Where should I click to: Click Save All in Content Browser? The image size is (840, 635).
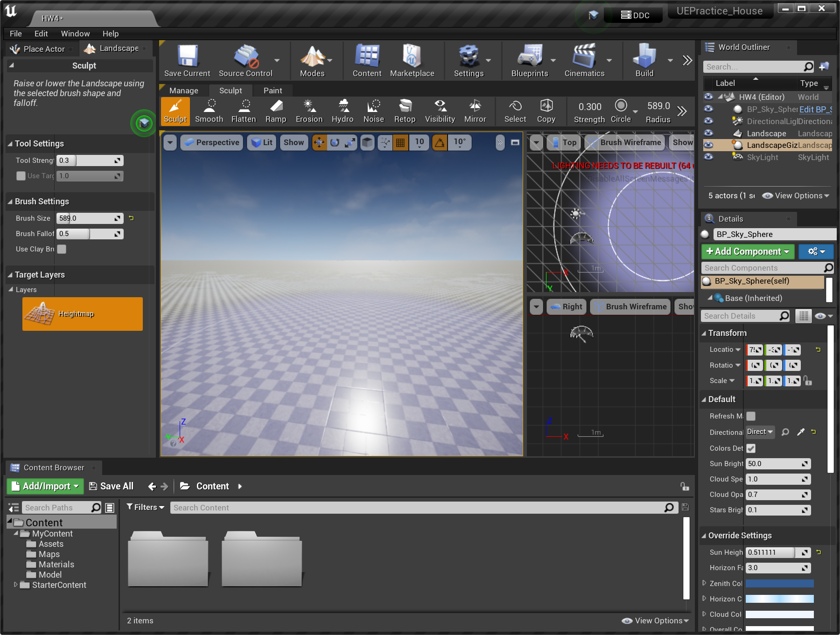click(111, 486)
